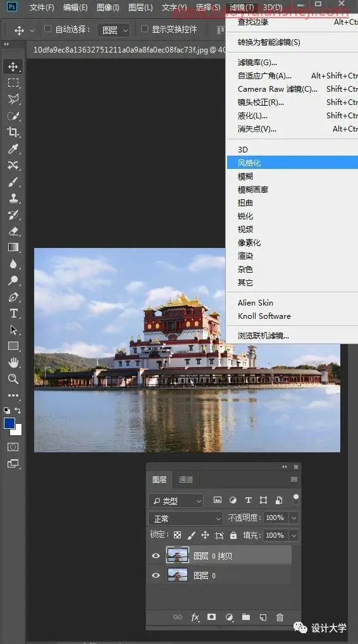Link layers chain icon
358x644 pixels.
coord(177,617)
